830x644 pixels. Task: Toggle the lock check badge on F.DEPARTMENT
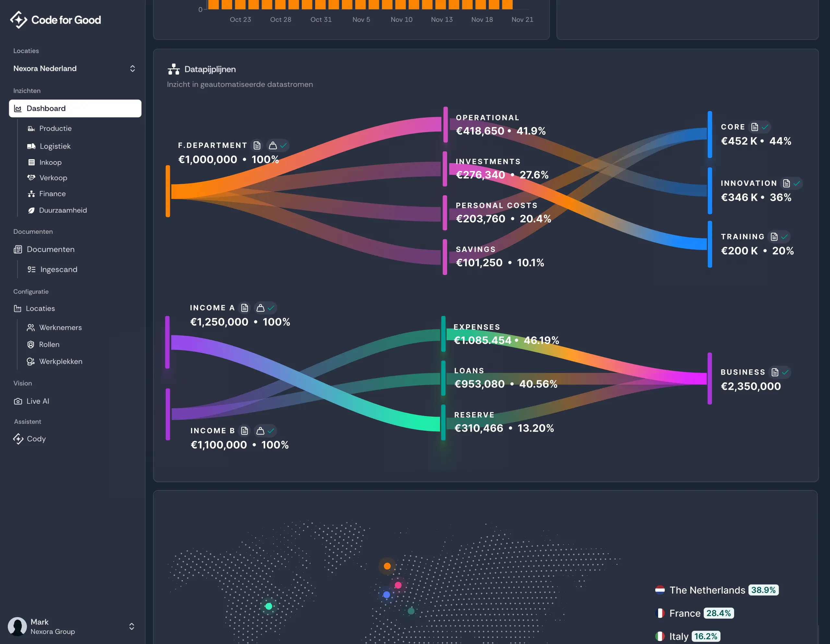click(x=278, y=145)
